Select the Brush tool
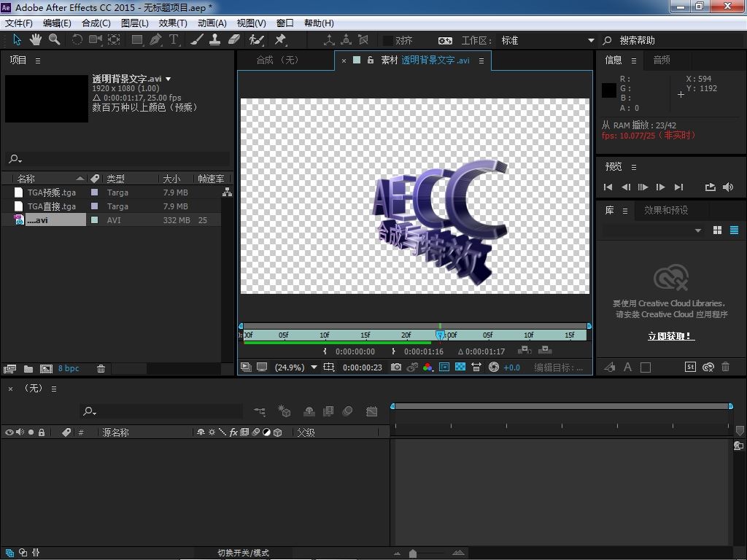The image size is (747, 560). [197, 40]
